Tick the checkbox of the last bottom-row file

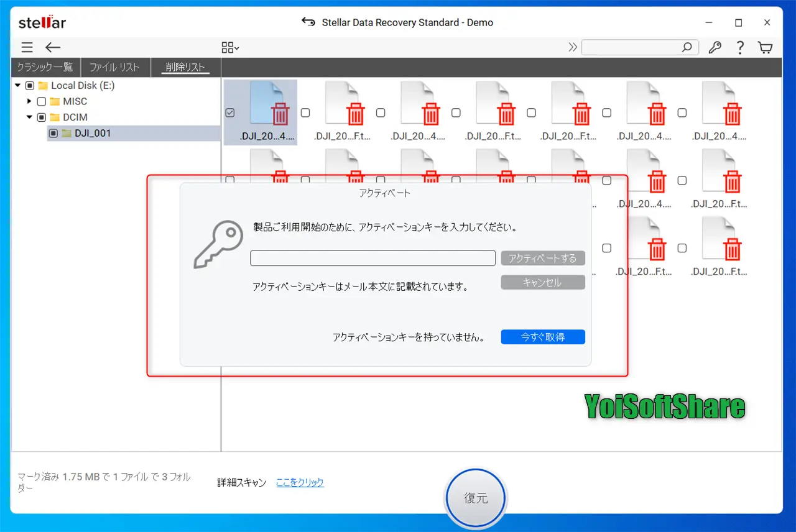[x=682, y=248]
